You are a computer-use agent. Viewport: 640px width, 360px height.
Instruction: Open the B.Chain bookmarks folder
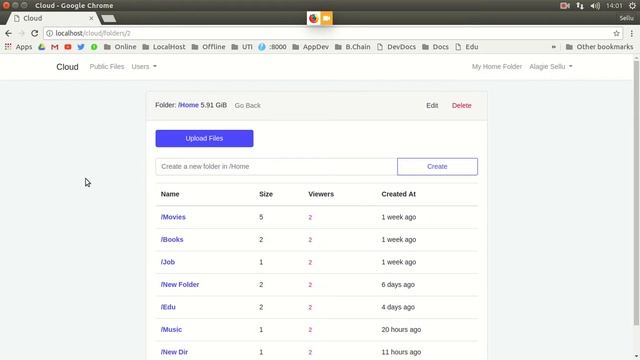(x=352, y=47)
